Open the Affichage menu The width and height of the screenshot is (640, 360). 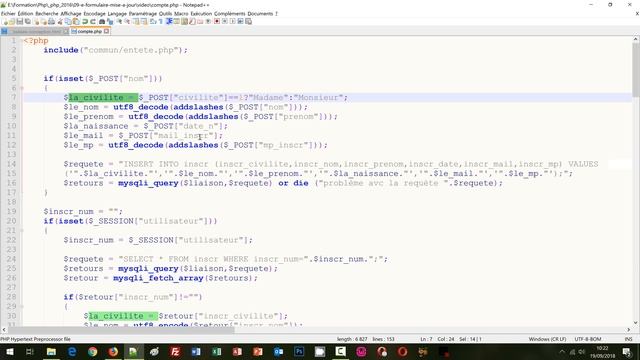click(71, 13)
